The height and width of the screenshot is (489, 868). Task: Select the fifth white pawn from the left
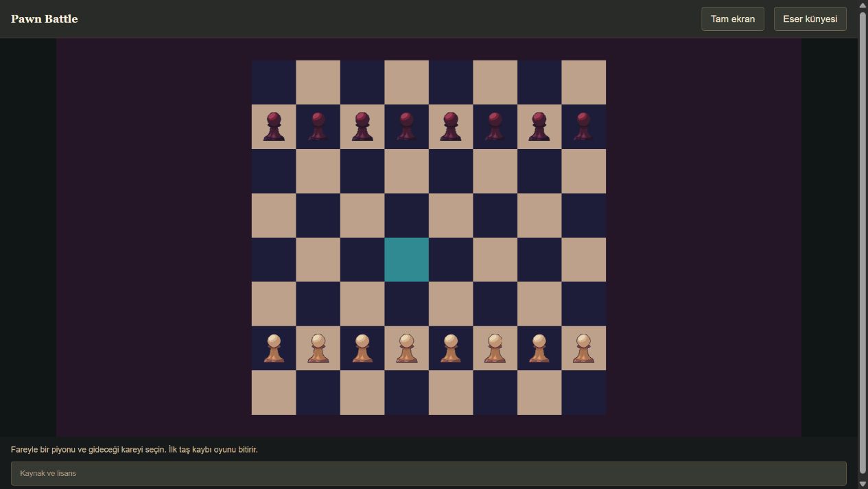(451, 348)
